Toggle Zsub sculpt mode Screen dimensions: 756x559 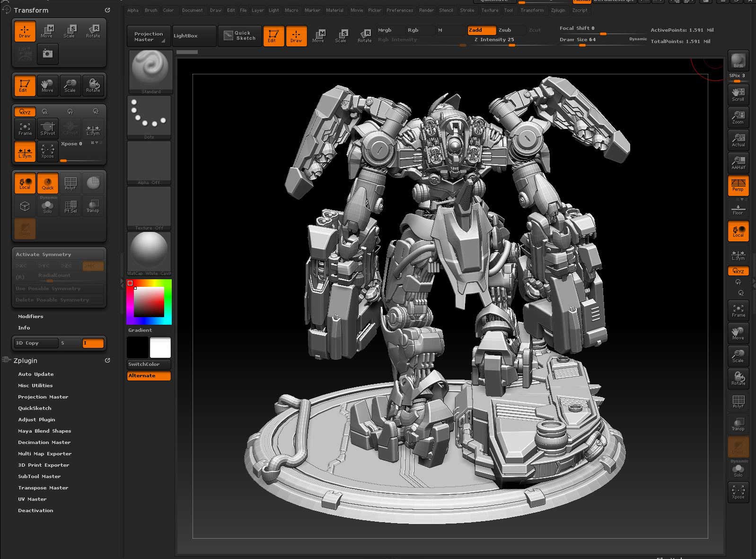pos(505,30)
